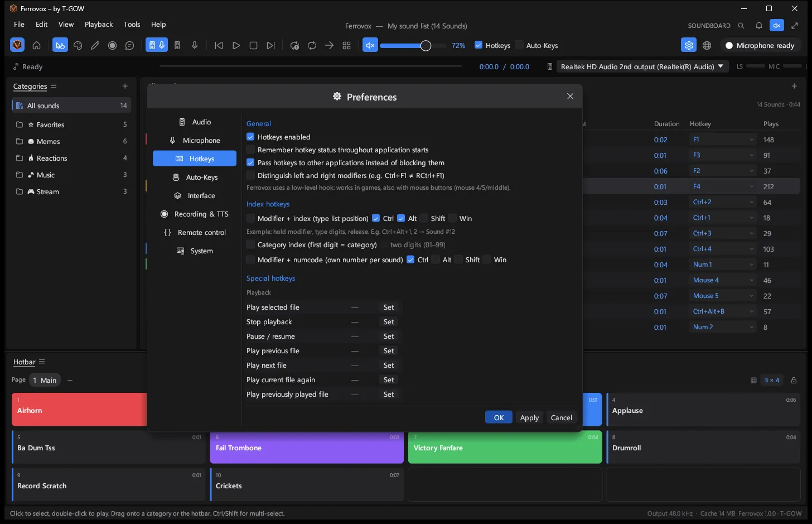
Task: Expand the F1 hotkey dropdown
Action: [x=723, y=140]
